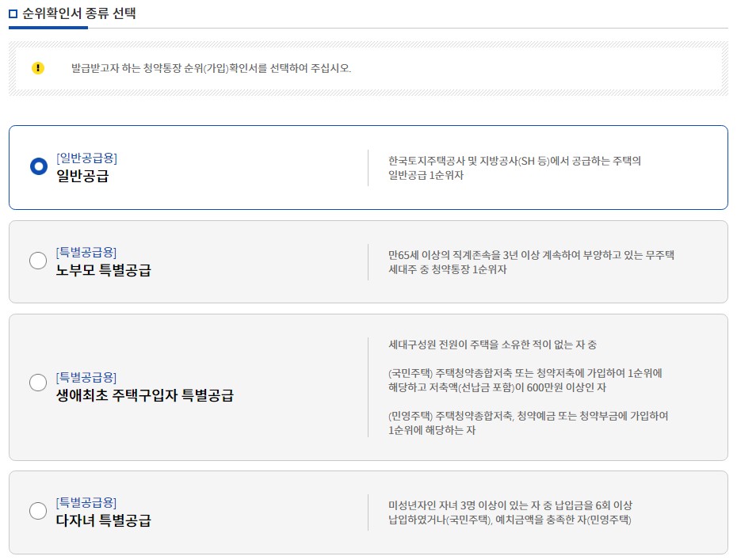
Task: Click the 생애최초 주택구입자 특별공급 title text
Action: tap(145, 395)
